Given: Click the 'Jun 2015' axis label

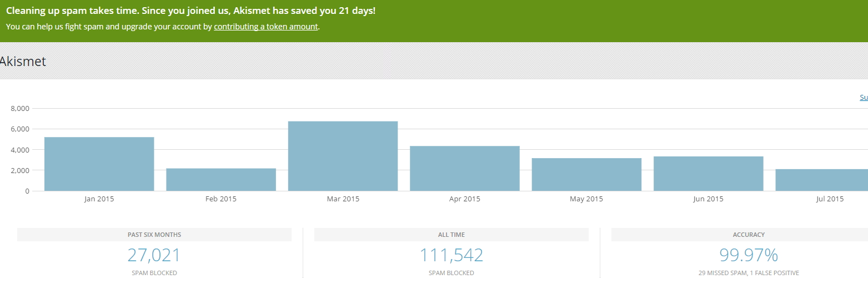Looking at the screenshot, I should [708, 199].
